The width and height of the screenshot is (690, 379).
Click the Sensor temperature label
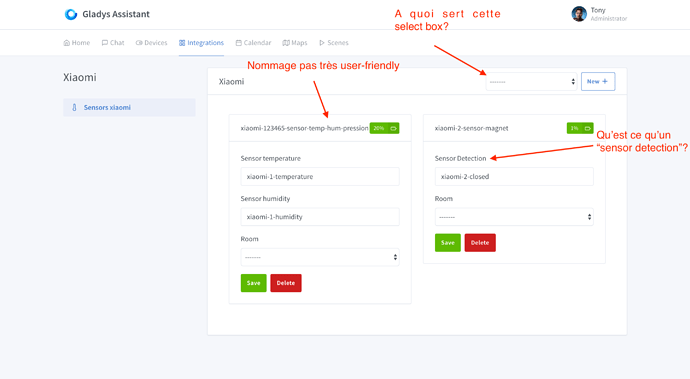[x=271, y=158]
